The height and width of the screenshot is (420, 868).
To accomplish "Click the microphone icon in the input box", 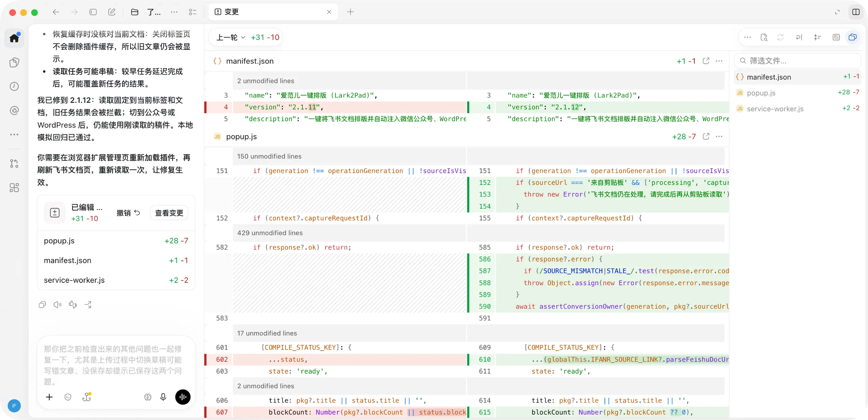I will [163, 397].
